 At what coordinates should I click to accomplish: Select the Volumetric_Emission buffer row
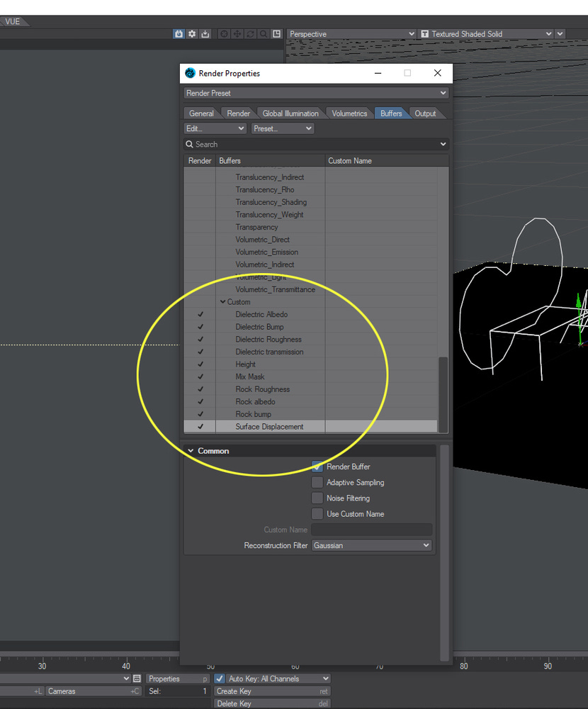310,252
